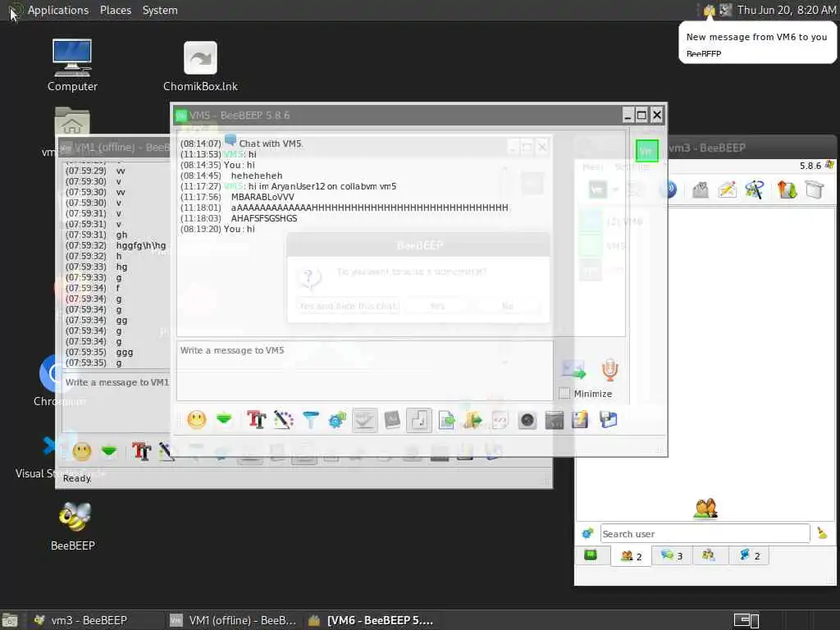Click green down arrow icon in VM5 toolbar

click(x=224, y=419)
